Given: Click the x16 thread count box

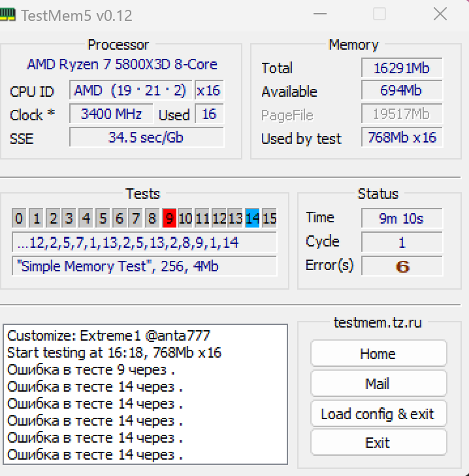Looking at the screenshot, I should 209,90.
